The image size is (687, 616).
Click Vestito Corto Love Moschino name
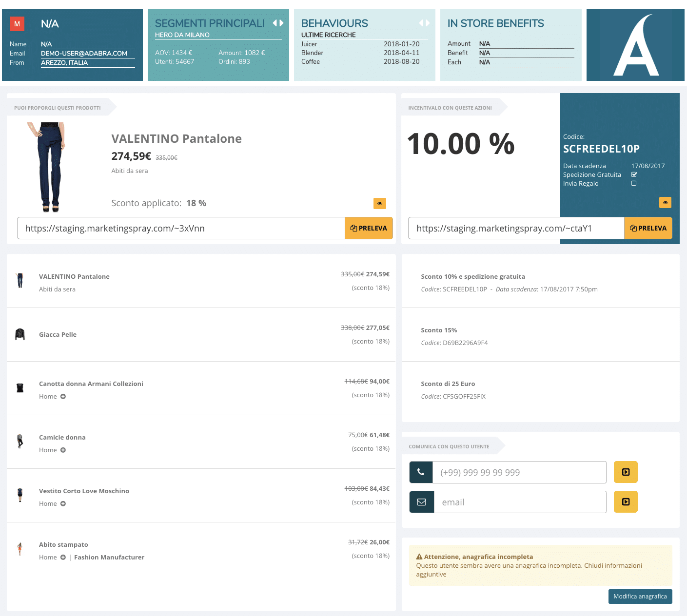point(84,491)
